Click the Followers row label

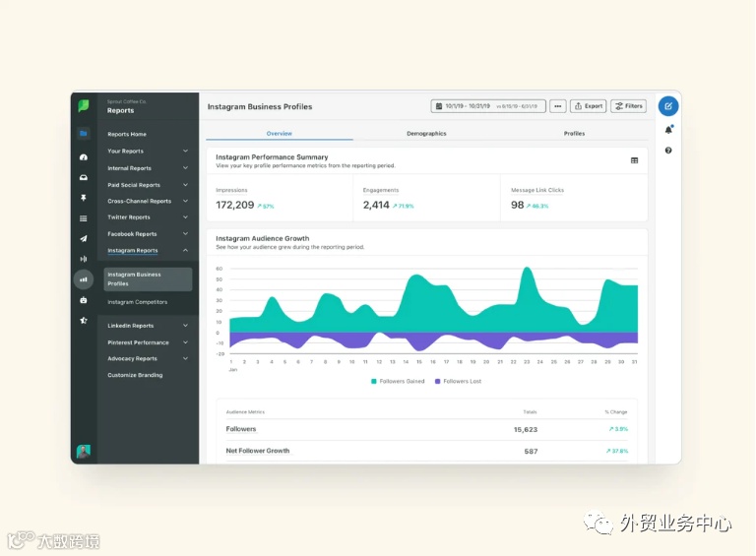[x=241, y=429]
